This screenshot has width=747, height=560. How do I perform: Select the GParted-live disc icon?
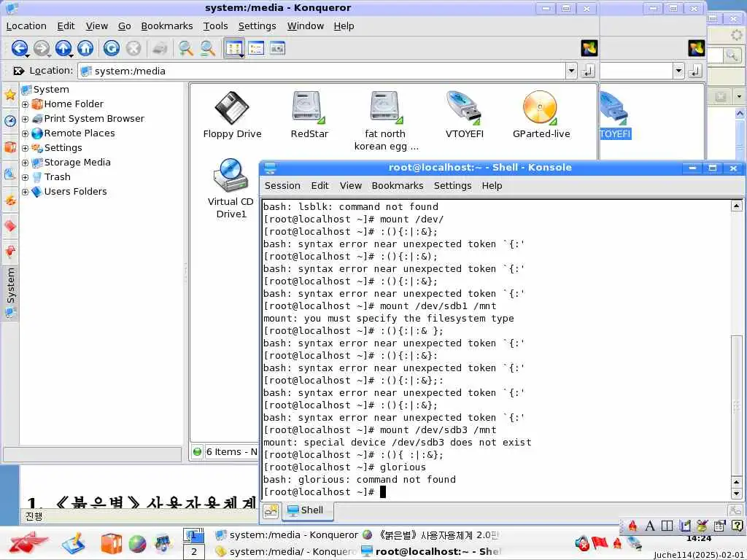click(541, 114)
